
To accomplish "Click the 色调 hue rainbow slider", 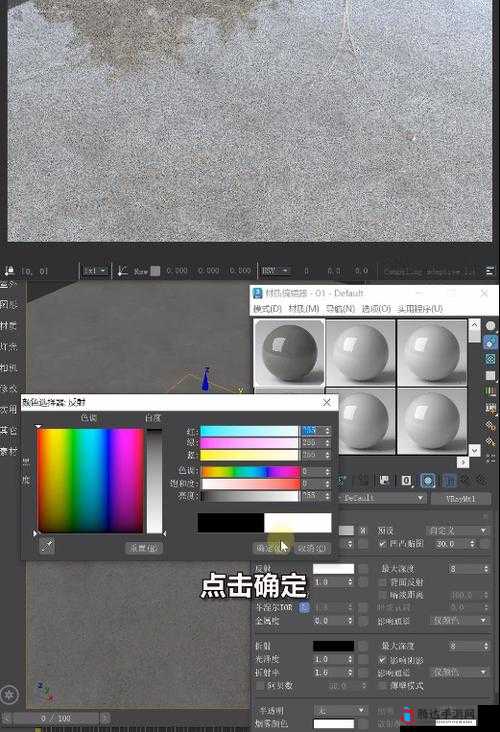I will point(250,472).
